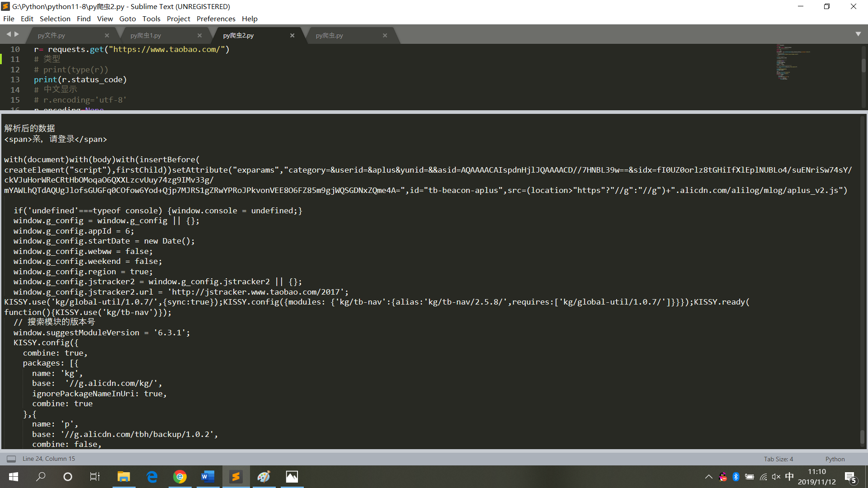
Task: Switch the Chinese input method indicator
Action: coord(789,477)
